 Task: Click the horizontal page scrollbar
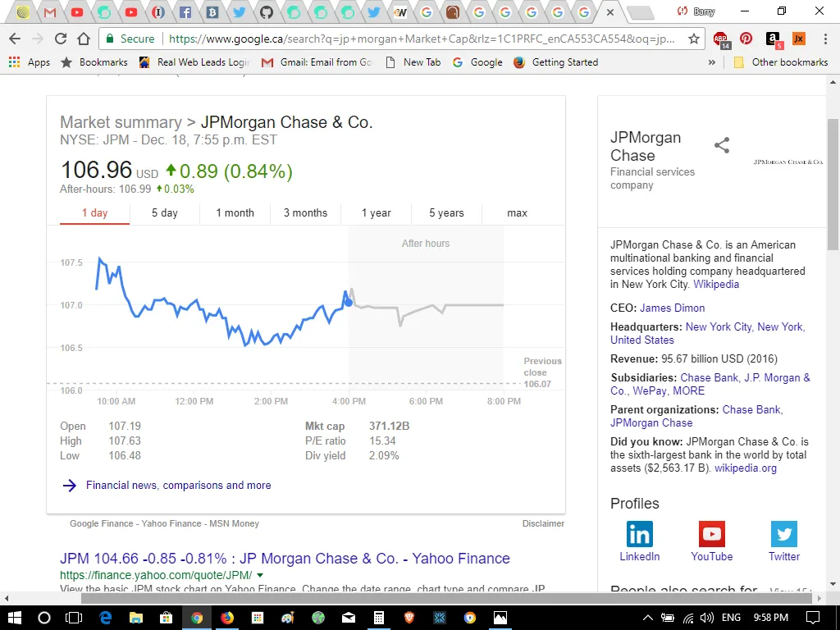[x=447, y=597]
